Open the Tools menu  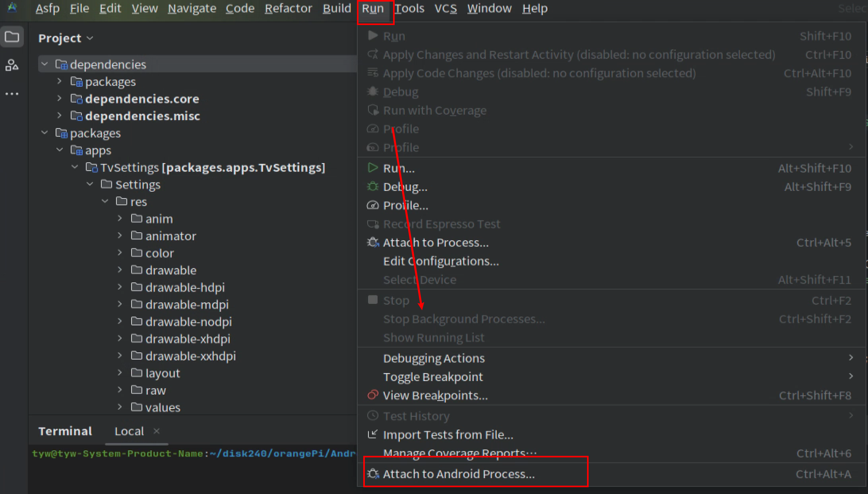tap(409, 8)
